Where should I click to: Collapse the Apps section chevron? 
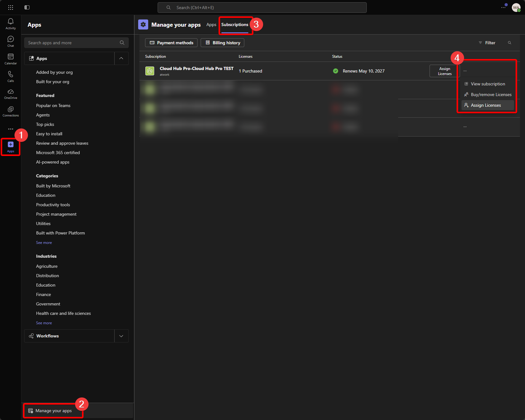pos(121,58)
